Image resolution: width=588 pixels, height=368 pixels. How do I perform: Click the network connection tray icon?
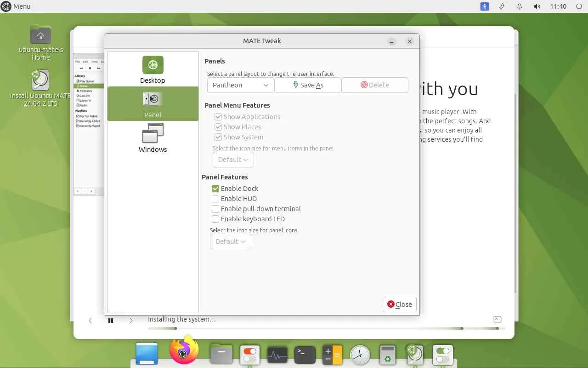[x=502, y=6]
